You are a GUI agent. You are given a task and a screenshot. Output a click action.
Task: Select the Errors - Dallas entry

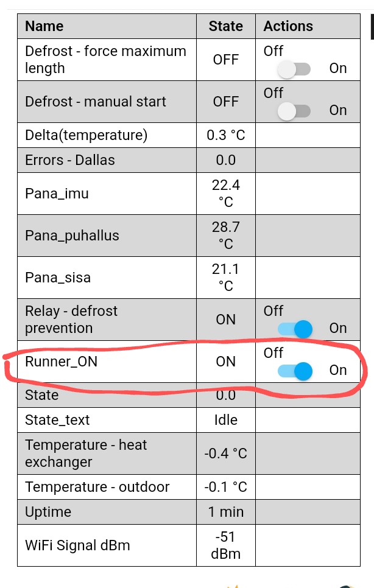[70, 160]
